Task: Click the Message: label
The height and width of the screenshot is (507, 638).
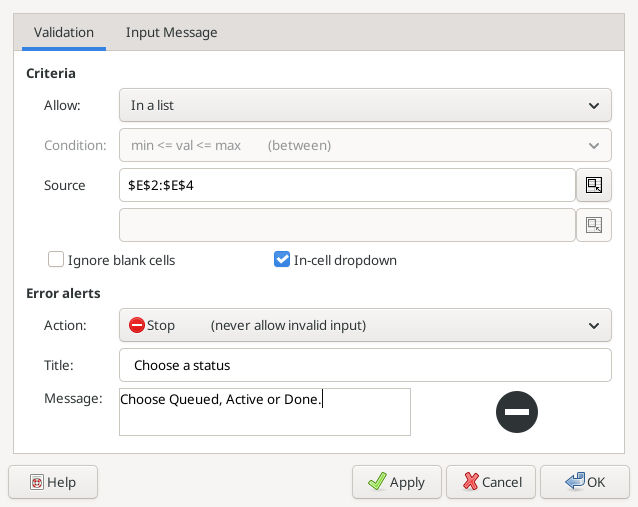Action: (73, 398)
